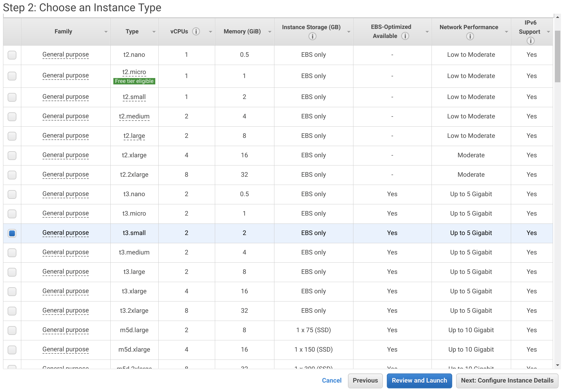Click the Step 2 page heading
This screenshot has width=564, height=392.
82,8
